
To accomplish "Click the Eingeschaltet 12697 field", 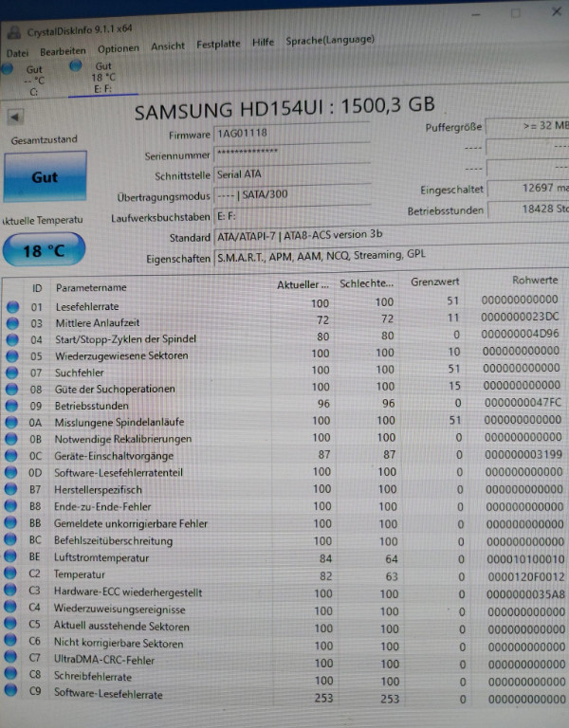I will pyautogui.click(x=528, y=188).
